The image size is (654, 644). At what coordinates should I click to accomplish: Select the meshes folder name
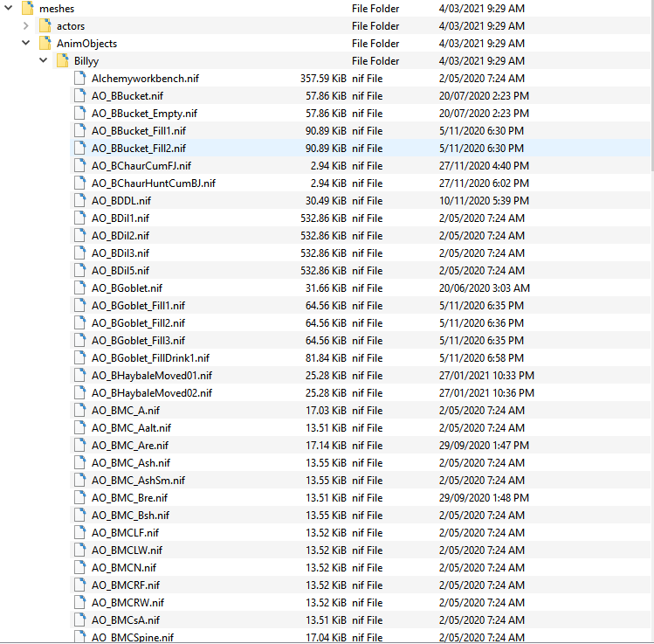57,9
